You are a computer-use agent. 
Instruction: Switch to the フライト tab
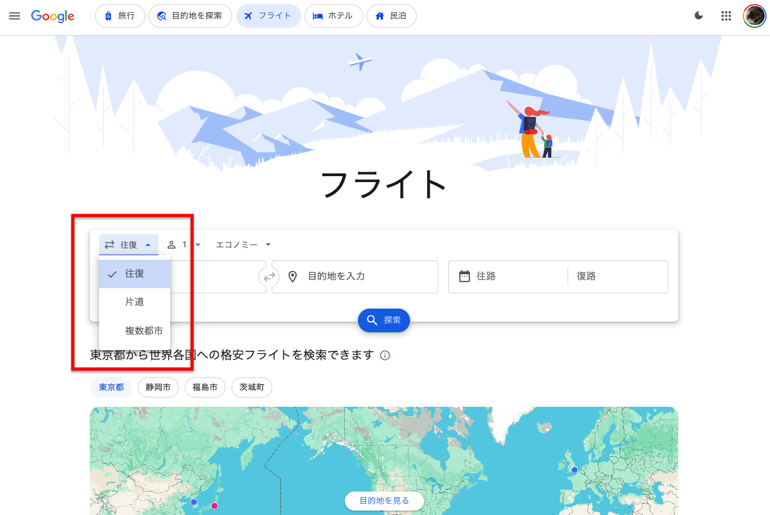(268, 16)
